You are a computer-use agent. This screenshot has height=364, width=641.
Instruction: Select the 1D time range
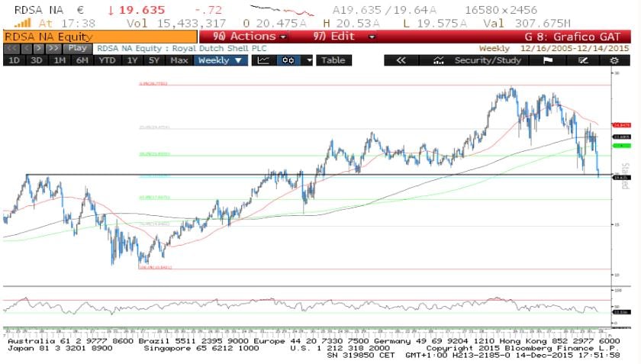[x=14, y=60]
